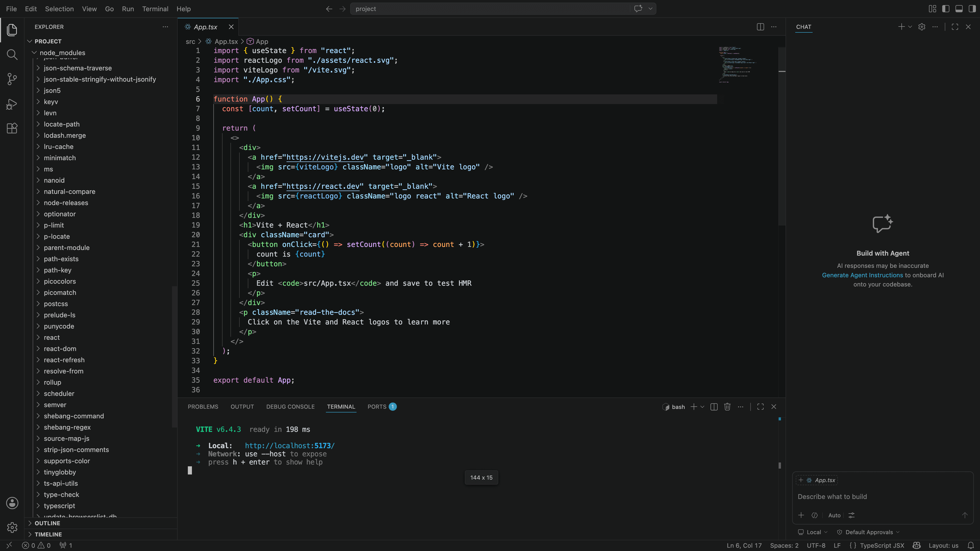Toggle bottom panel visibility
The width and height of the screenshot is (980, 551).
959,9
